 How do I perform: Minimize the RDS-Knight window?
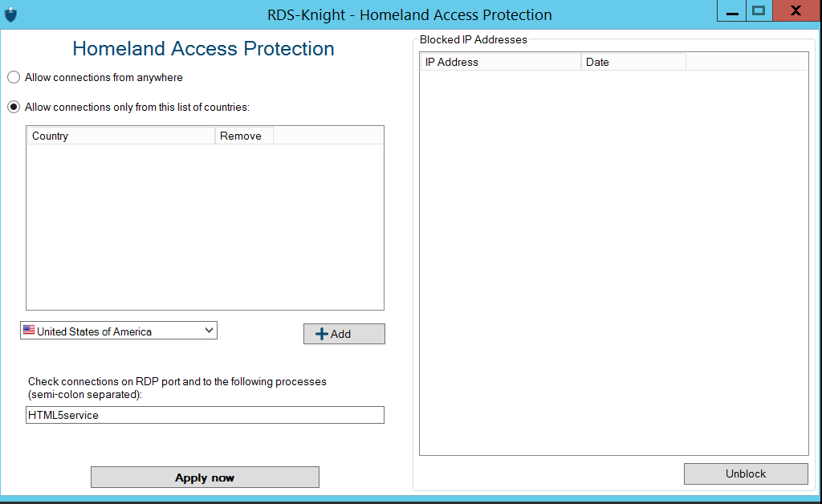click(731, 11)
